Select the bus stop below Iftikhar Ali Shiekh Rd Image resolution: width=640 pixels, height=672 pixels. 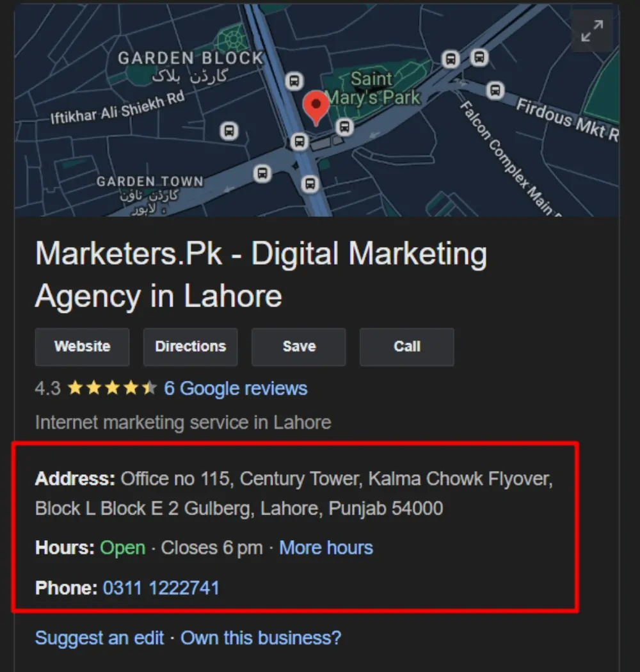coord(229,131)
